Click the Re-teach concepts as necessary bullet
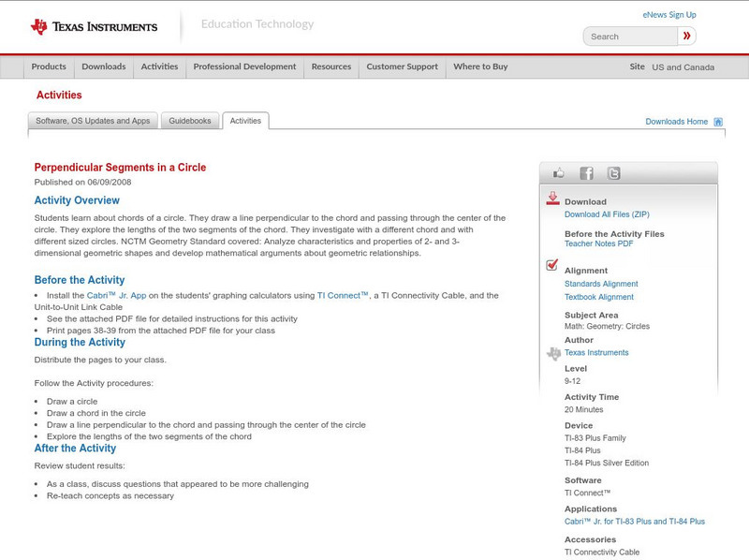This screenshot has width=749, height=560. tap(110, 496)
